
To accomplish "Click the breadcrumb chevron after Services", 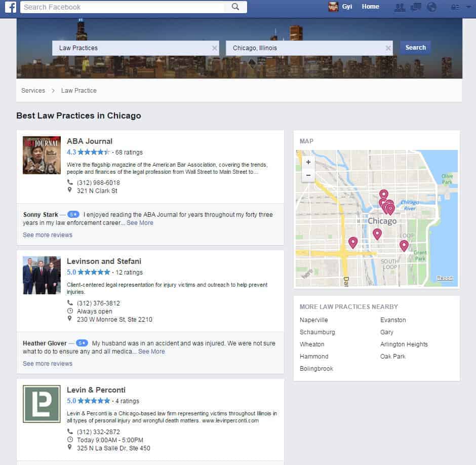I will 53,91.
